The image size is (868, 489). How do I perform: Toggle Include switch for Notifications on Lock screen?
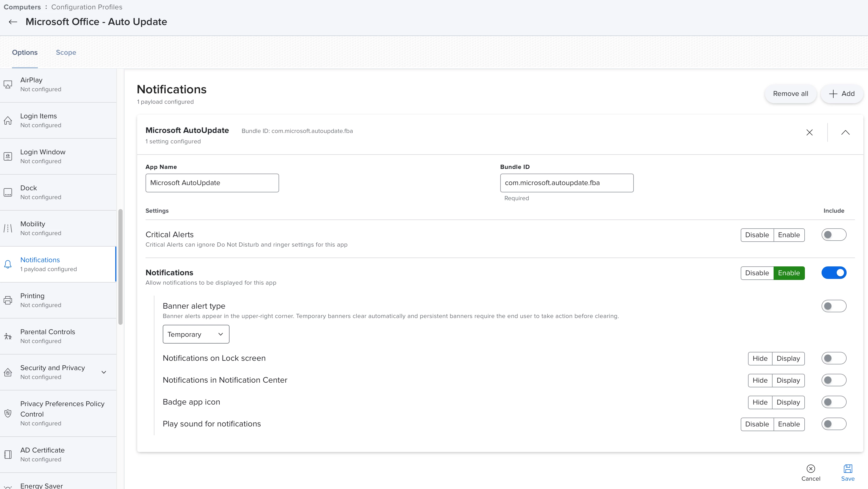(x=834, y=358)
